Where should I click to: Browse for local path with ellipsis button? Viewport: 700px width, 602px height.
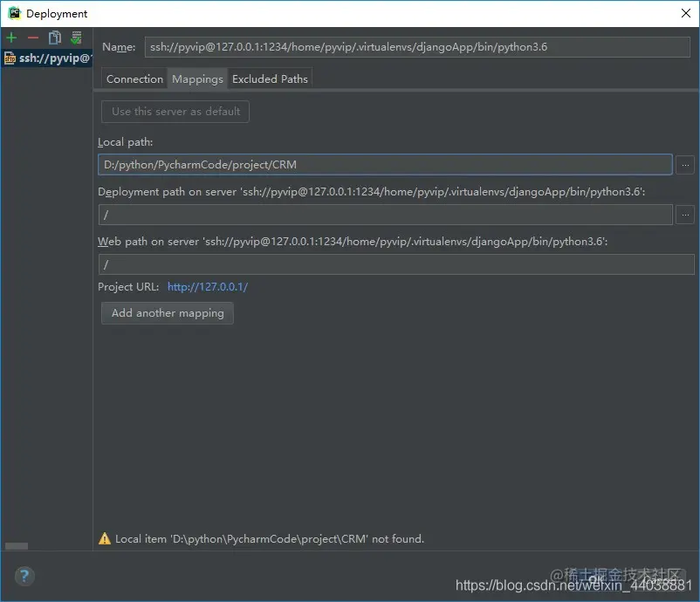(685, 165)
